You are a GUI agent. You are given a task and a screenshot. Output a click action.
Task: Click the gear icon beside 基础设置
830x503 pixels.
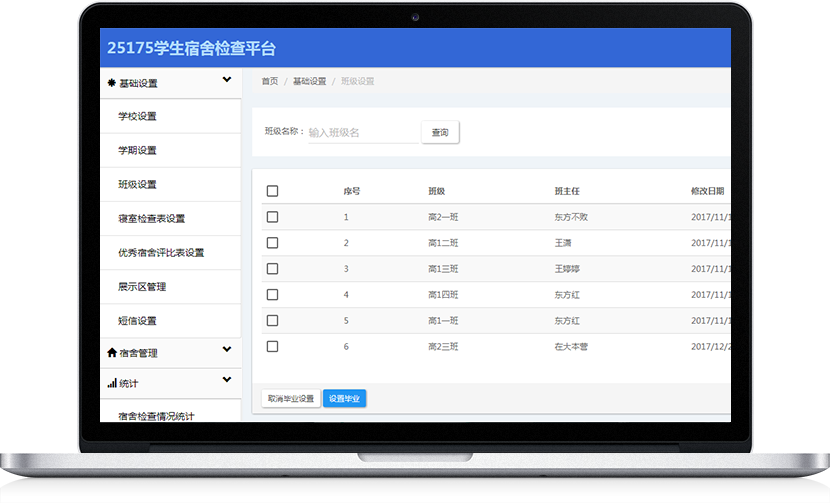(112, 84)
